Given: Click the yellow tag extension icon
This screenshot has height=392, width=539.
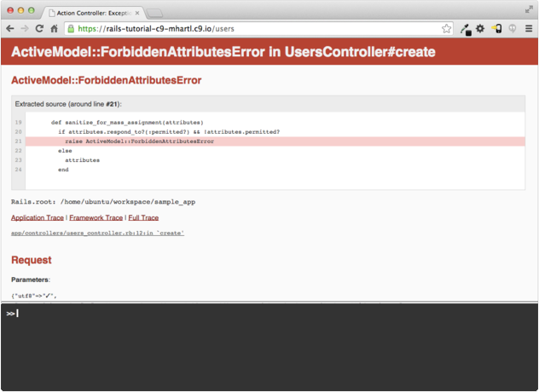Looking at the screenshot, I should pyautogui.click(x=496, y=28).
